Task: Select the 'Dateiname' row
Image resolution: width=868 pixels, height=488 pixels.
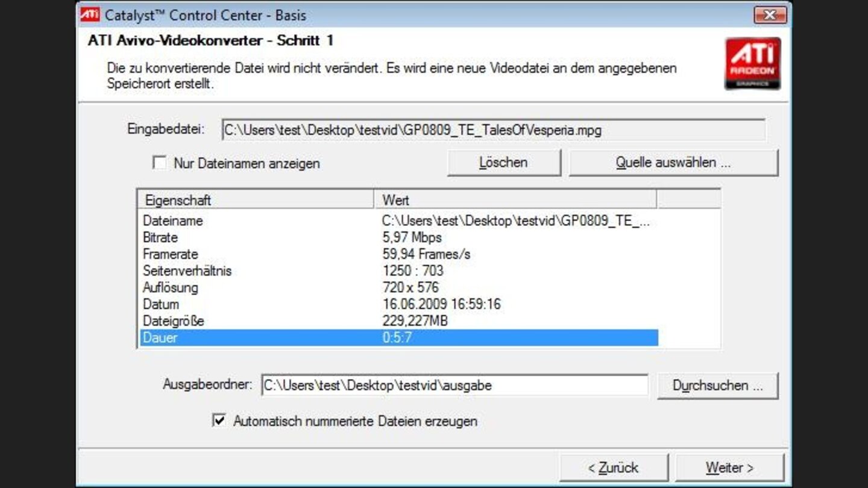Action: [398, 221]
